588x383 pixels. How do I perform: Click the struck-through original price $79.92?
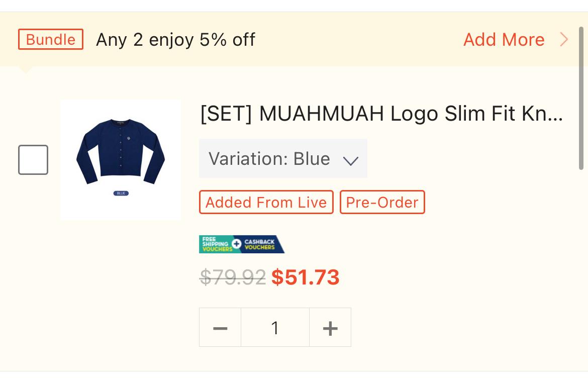[232, 277]
